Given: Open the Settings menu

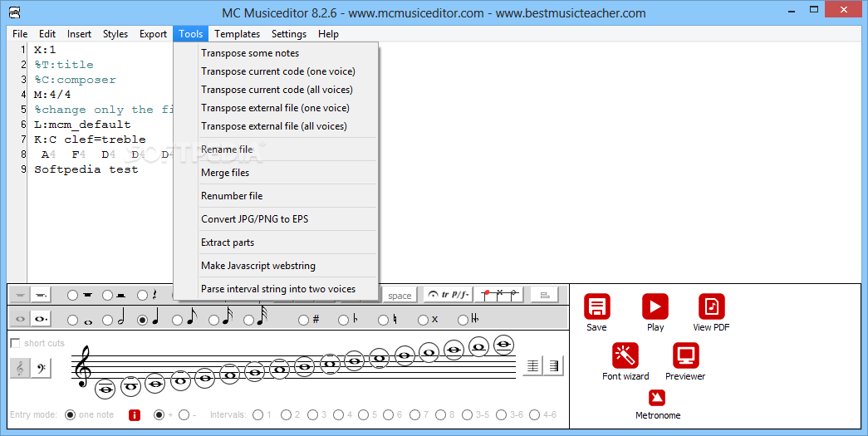Looking at the screenshot, I should pos(289,34).
